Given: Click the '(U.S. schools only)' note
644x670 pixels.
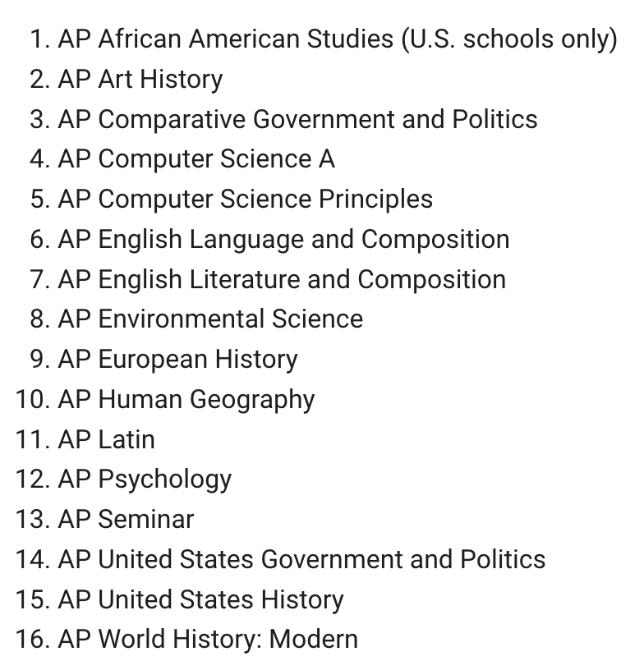Looking at the screenshot, I should [x=509, y=39].
